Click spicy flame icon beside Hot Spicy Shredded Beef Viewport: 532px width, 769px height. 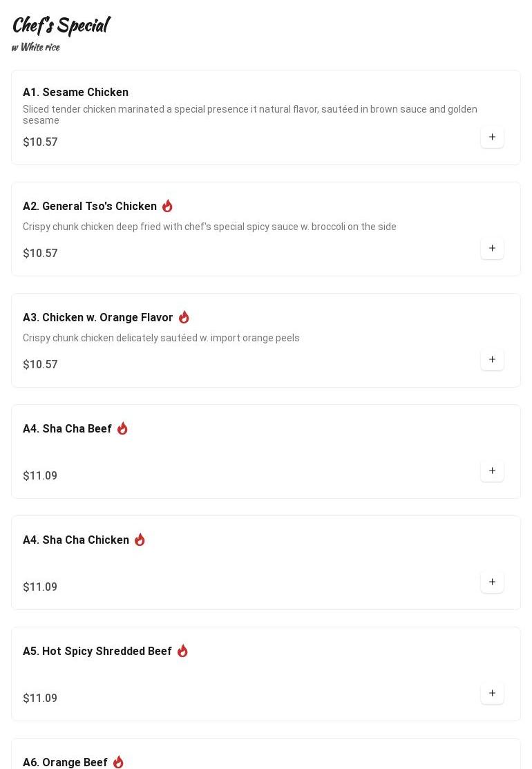[182, 652]
